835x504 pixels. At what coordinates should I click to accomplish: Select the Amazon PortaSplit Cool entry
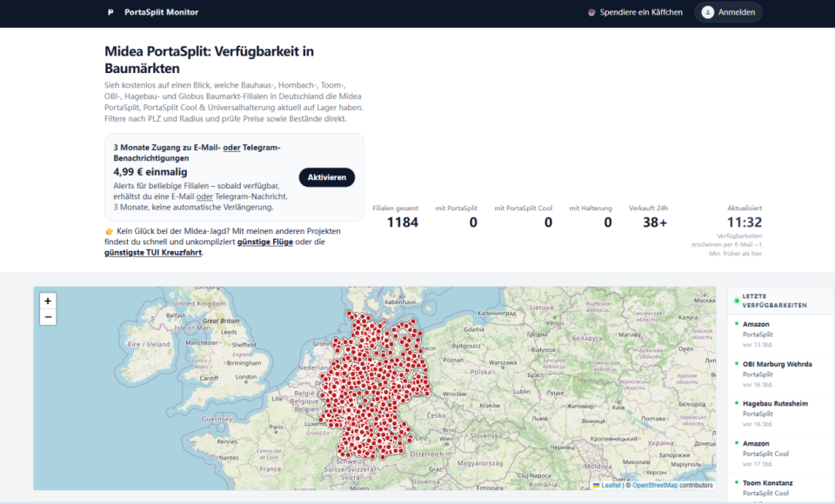tap(779, 454)
